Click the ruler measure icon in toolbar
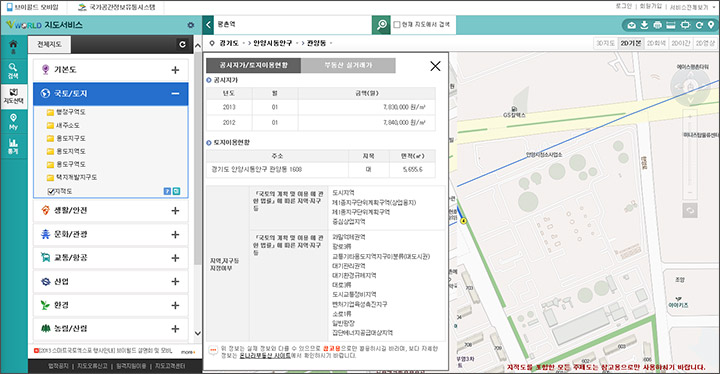The width and height of the screenshot is (720, 374). point(671,25)
